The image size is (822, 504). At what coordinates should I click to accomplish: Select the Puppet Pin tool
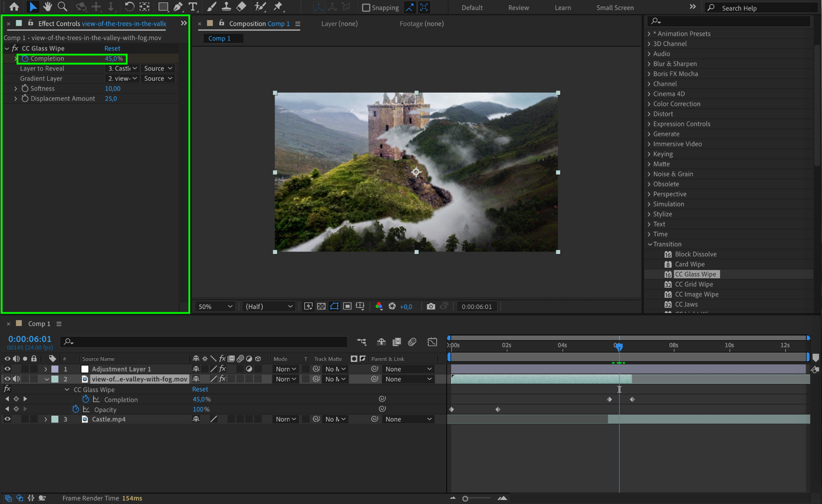(278, 7)
